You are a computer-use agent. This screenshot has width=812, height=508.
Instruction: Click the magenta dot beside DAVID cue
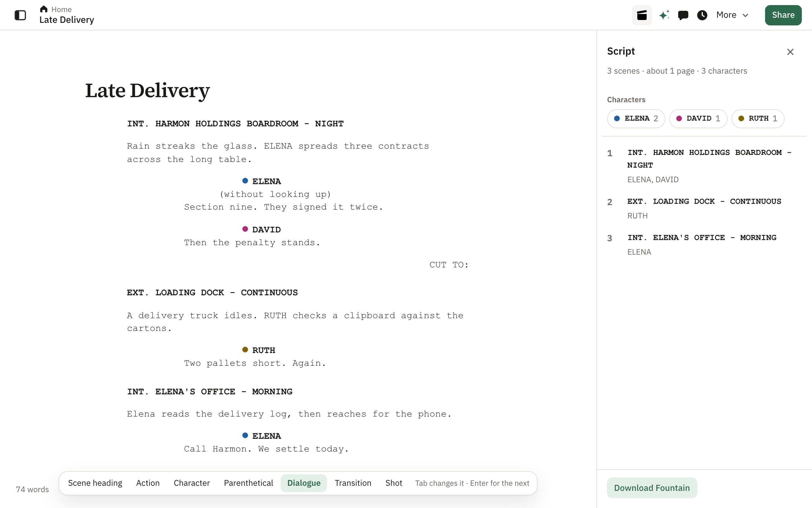point(245,229)
